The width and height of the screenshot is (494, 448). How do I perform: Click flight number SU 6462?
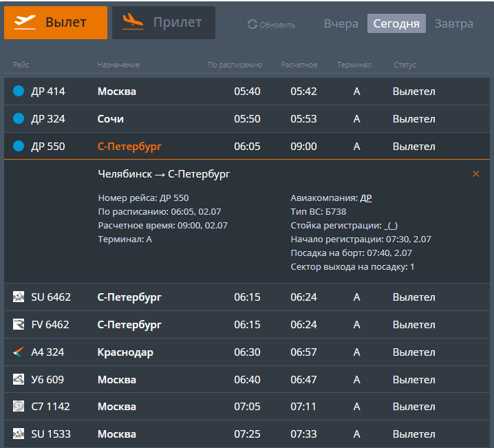click(51, 297)
